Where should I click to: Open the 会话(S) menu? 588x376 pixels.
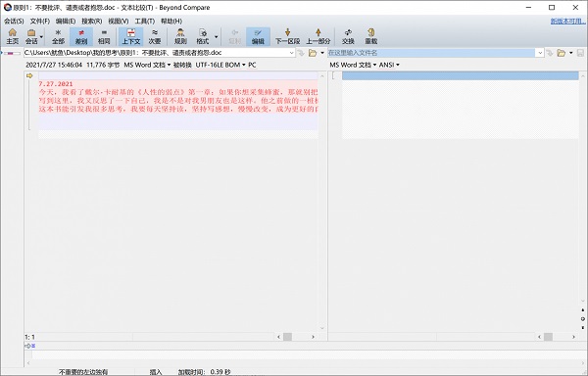click(x=14, y=21)
